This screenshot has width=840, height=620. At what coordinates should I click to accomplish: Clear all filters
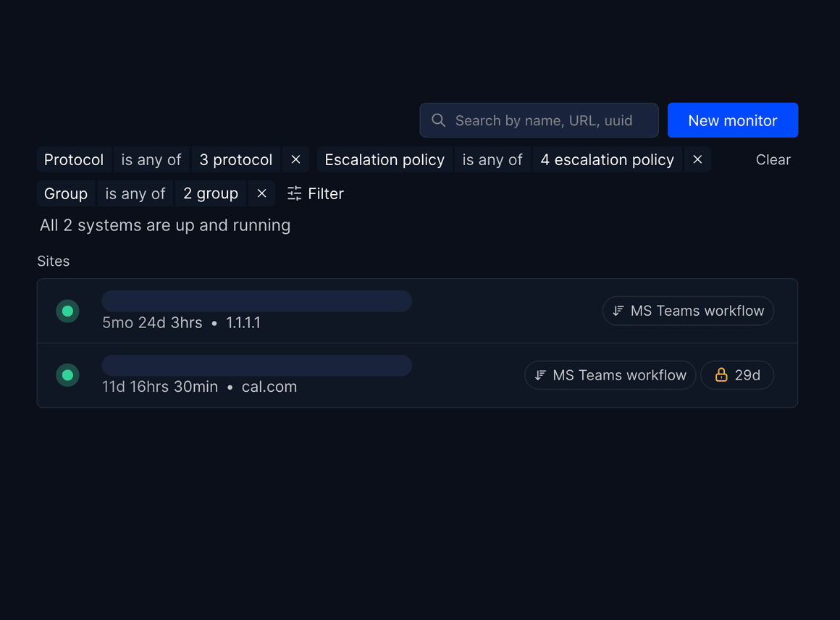[x=773, y=159]
